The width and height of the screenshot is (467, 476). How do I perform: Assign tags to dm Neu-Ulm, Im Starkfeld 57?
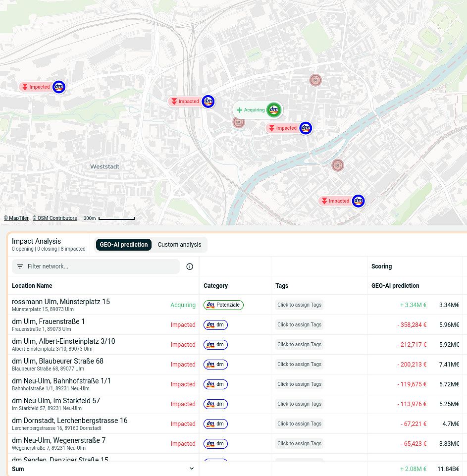[299, 404]
